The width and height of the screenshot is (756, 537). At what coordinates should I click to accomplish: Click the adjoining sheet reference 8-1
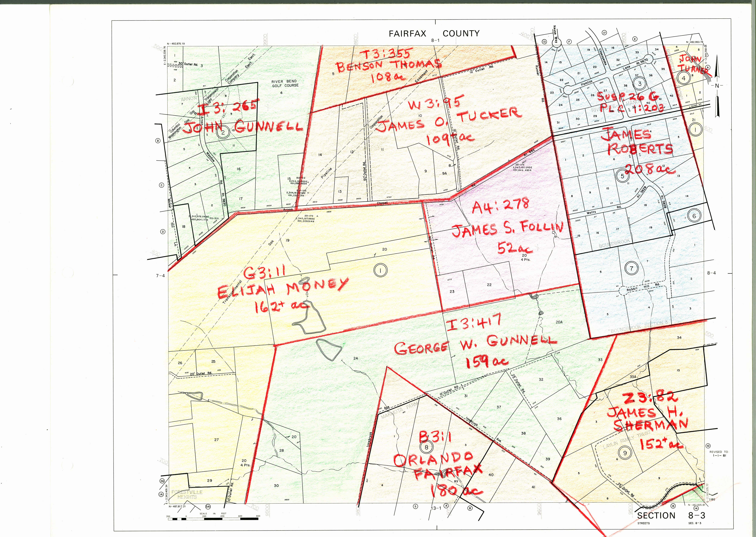tap(435, 40)
